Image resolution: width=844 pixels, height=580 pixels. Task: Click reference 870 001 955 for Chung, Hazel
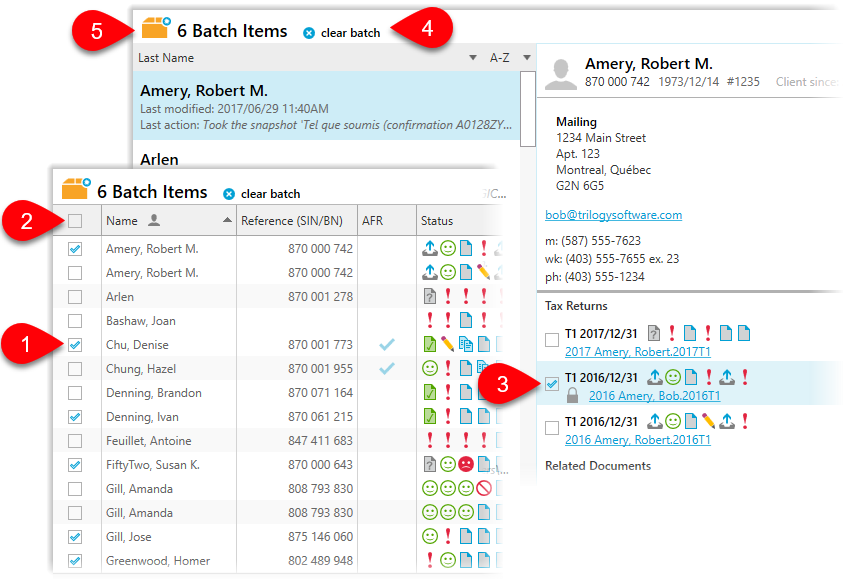(x=320, y=369)
